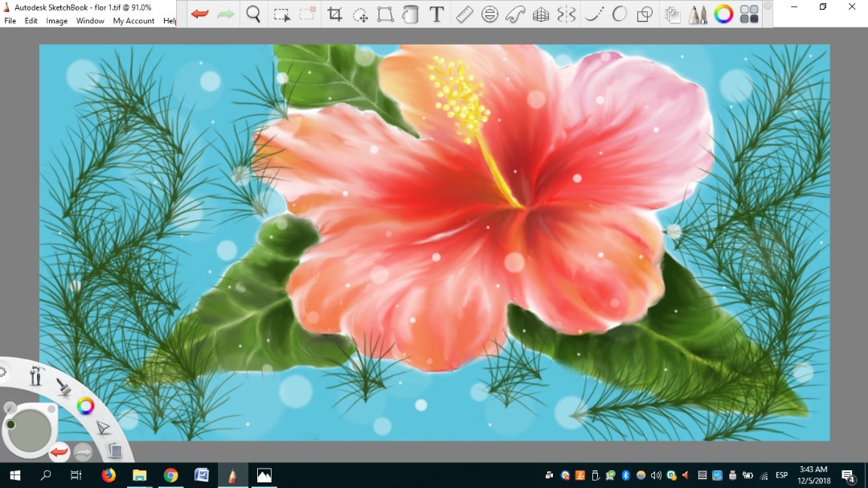868x488 pixels.
Task: Toggle the Brush Palette panel
Action: [698, 14]
